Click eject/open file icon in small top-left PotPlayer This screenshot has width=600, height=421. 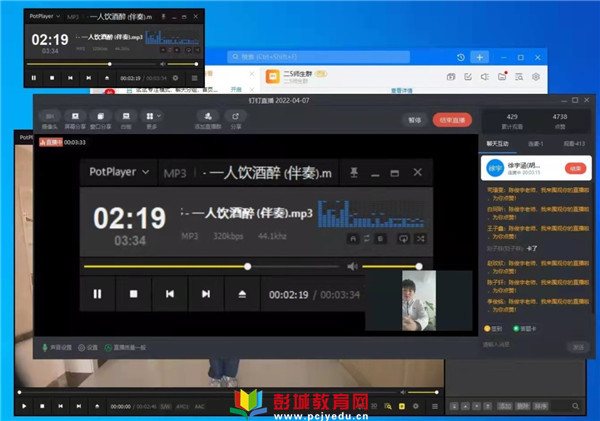(107, 78)
